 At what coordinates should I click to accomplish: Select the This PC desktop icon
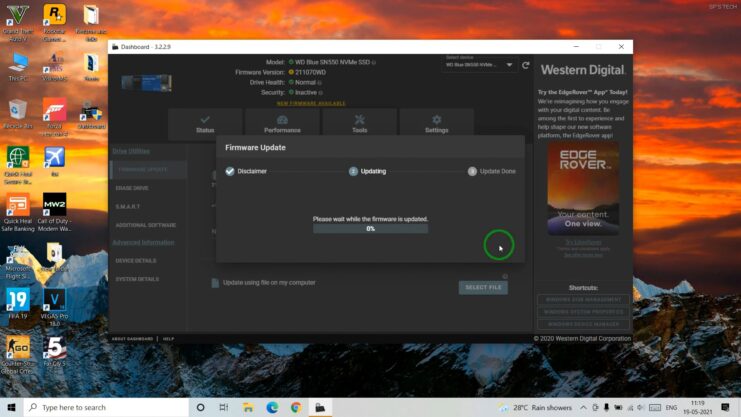pyautogui.click(x=17, y=68)
